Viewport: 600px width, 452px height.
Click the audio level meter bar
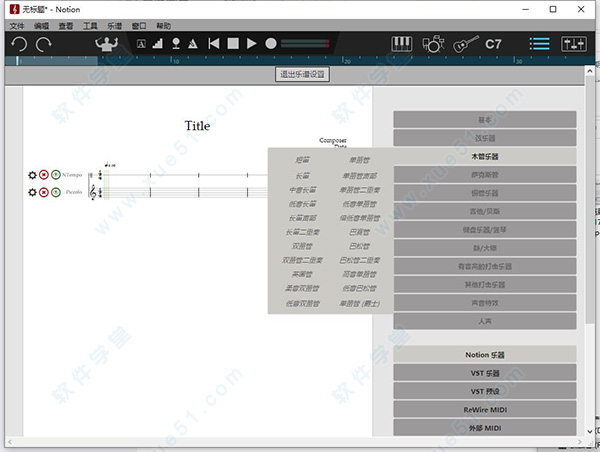305,44
